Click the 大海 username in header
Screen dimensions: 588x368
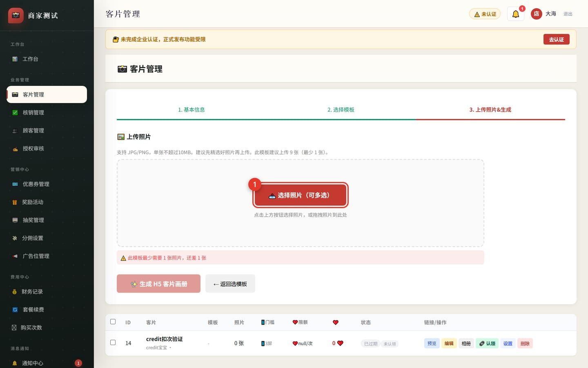pos(550,14)
